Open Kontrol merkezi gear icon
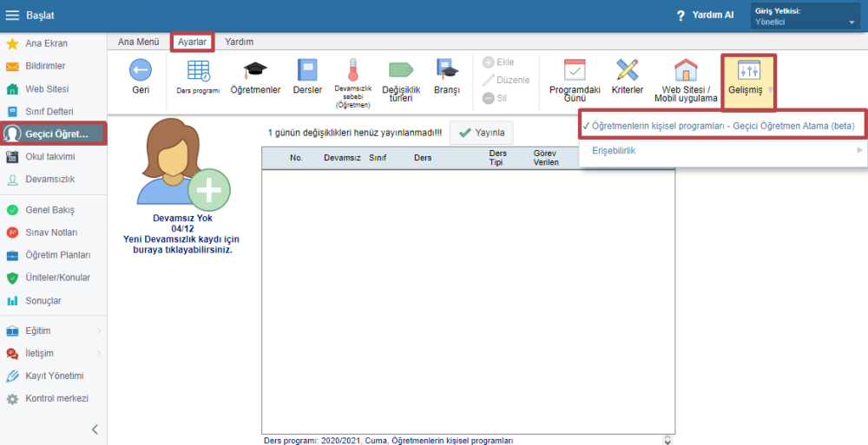Image resolution: width=868 pixels, height=445 pixels. pyautogui.click(x=11, y=398)
